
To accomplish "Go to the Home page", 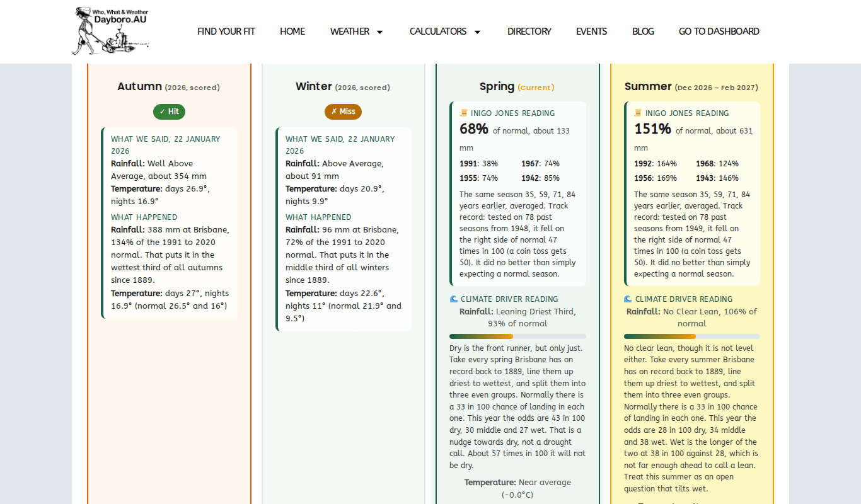I will click(292, 31).
